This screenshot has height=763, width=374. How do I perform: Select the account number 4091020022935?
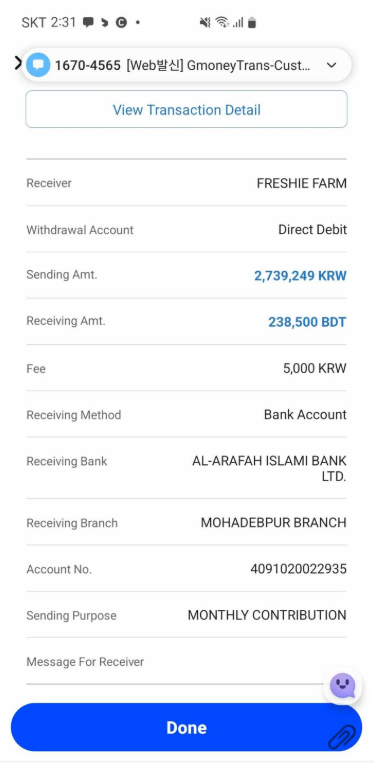point(298,569)
